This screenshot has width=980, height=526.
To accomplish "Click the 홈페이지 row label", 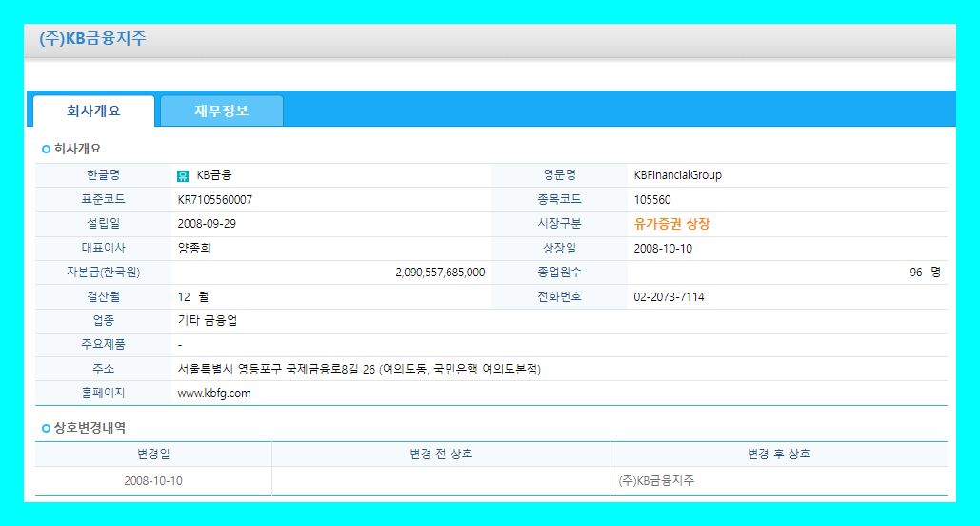I will click(103, 393).
